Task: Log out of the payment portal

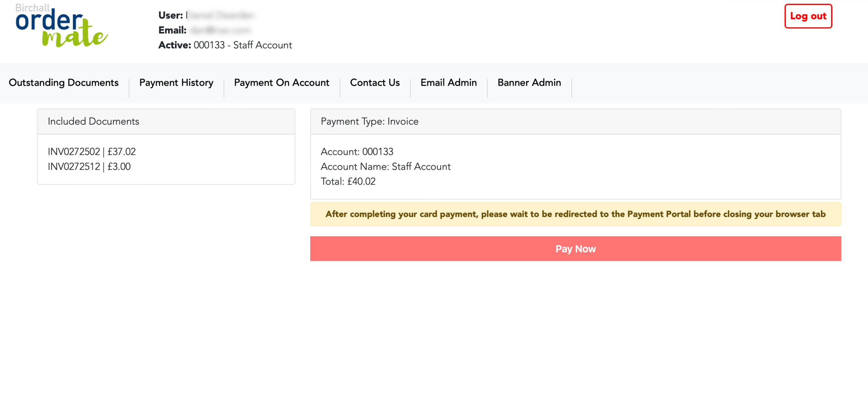Action: pyautogui.click(x=808, y=16)
